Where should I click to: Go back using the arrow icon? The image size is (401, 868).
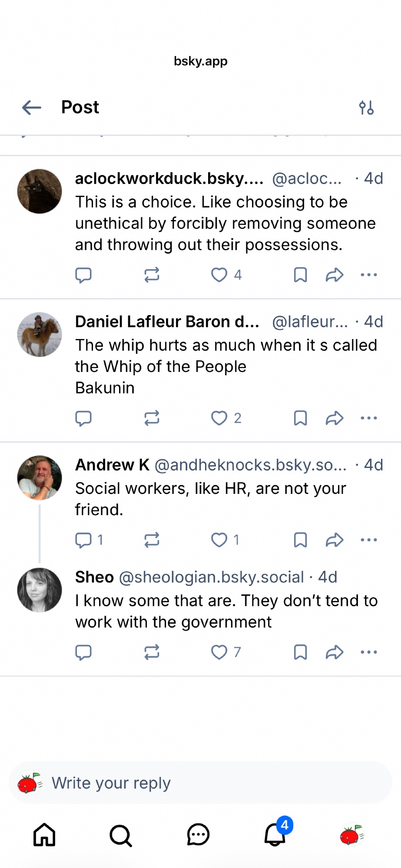pyautogui.click(x=32, y=107)
